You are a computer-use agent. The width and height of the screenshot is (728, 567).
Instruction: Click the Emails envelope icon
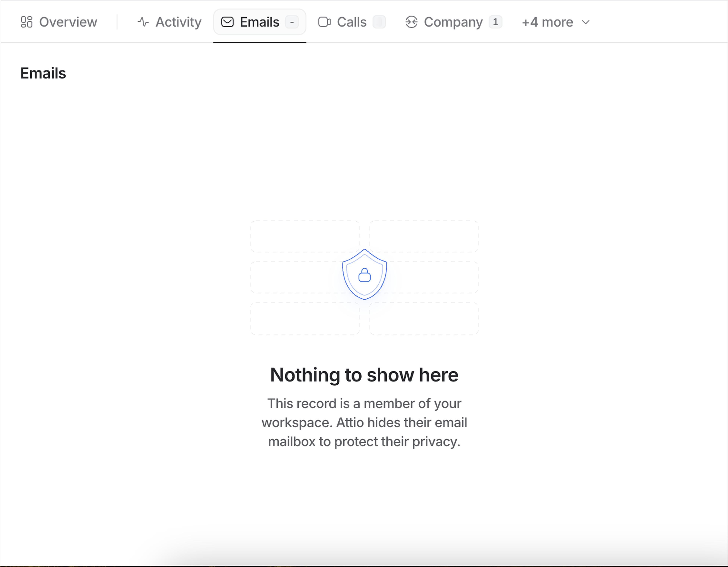pyautogui.click(x=227, y=22)
